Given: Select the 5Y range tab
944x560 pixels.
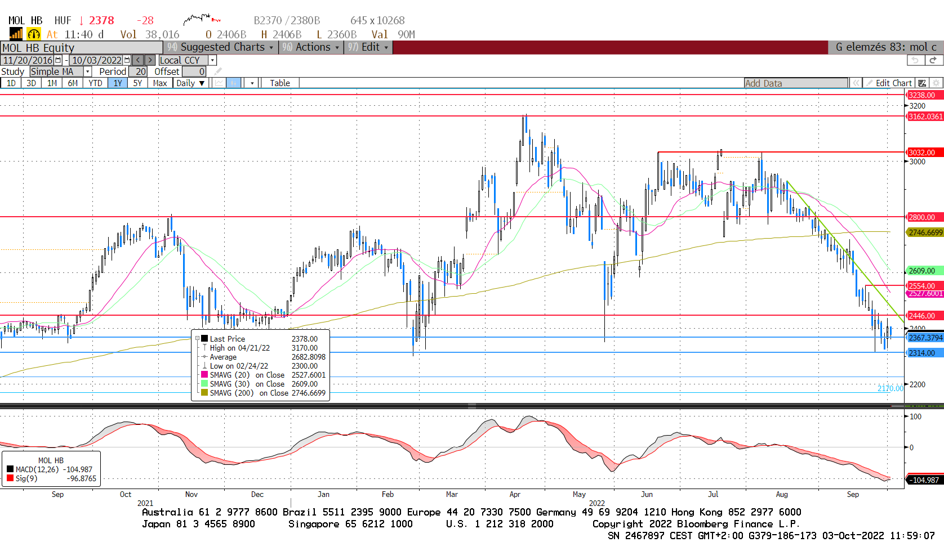Looking at the screenshot, I should 138,83.
